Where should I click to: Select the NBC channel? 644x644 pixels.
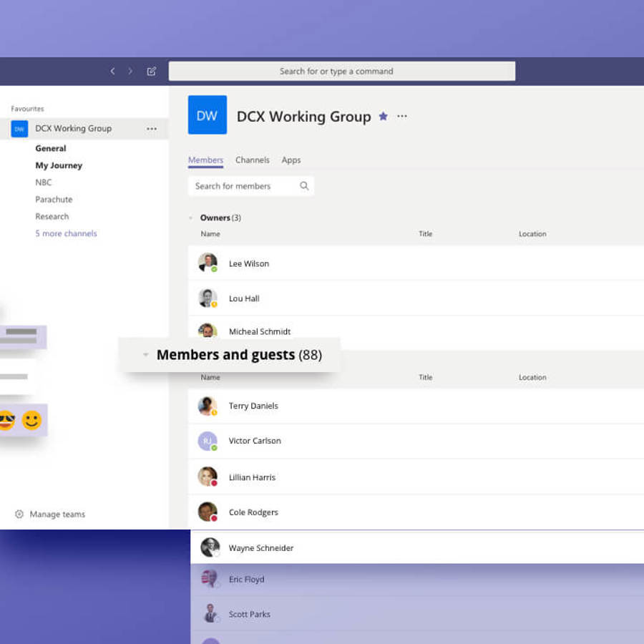pyautogui.click(x=44, y=182)
